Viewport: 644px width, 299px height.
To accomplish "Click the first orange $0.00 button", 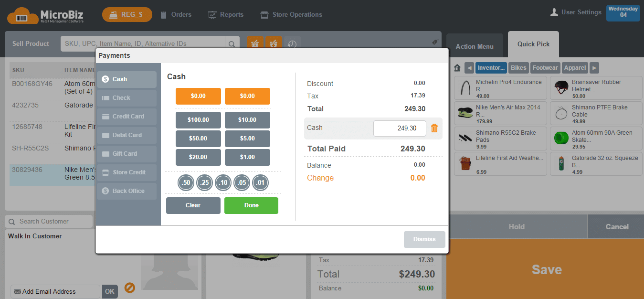I will 198,96.
